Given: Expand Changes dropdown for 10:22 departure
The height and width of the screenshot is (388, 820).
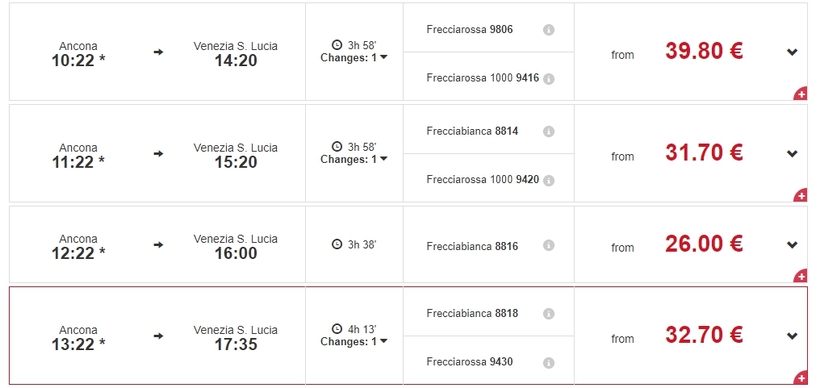Looking at the screenshot, I should [354, 58].
